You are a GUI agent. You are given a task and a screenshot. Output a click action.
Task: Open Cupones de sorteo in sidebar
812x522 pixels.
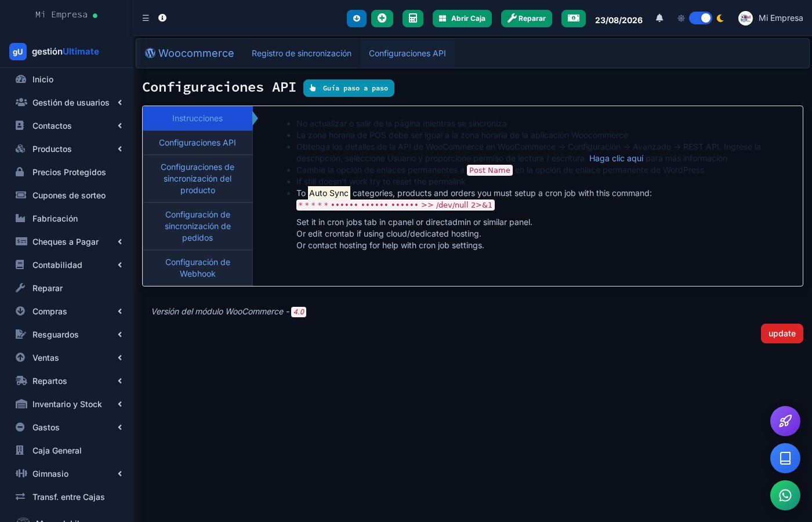(67, 195)
